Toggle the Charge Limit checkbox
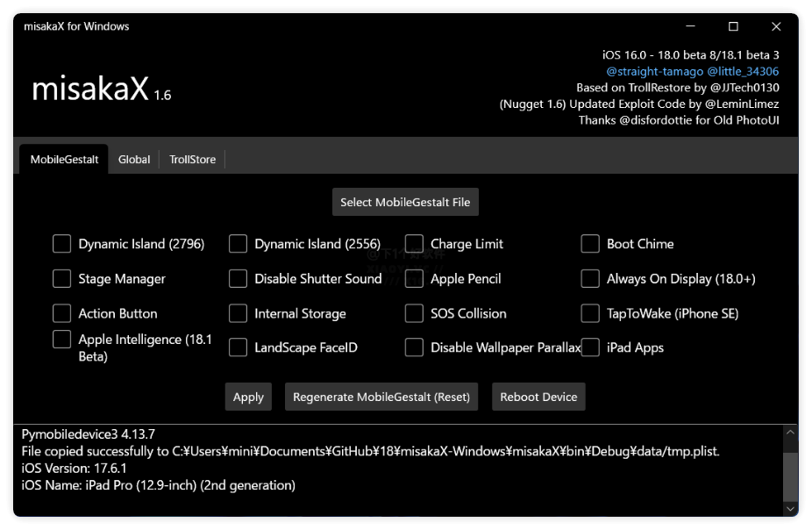This screenshot has height=530, width=812. coord(414,243)
